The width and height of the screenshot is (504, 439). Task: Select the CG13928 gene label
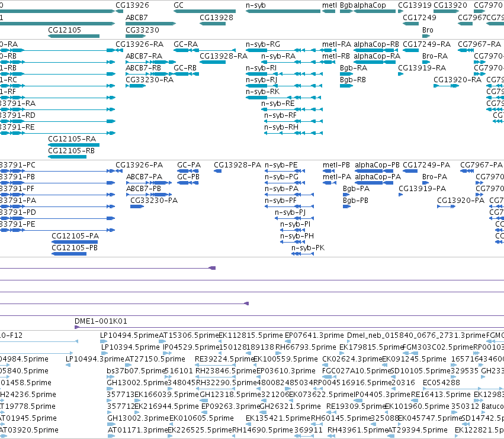click(x=216, y=18)
